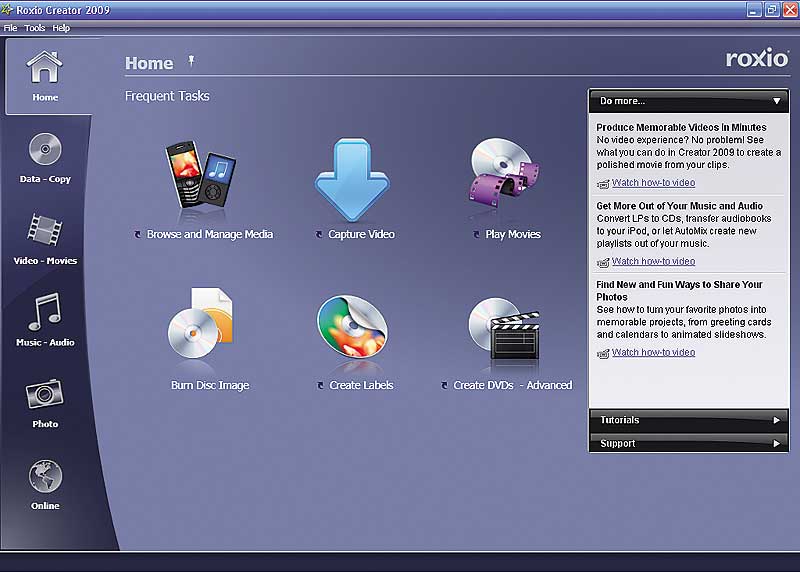
Task: Watch how-to video for Memorable Videos
Action: coord(653,183)
